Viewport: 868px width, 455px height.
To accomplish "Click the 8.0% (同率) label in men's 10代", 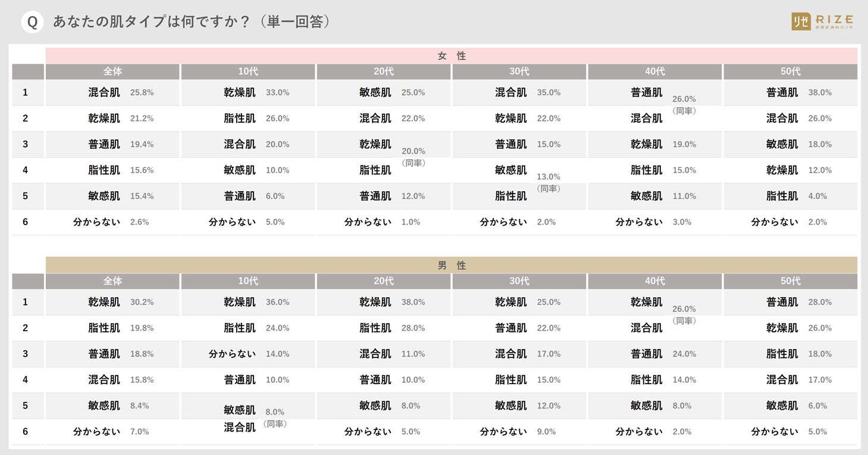I will [275, 417].
